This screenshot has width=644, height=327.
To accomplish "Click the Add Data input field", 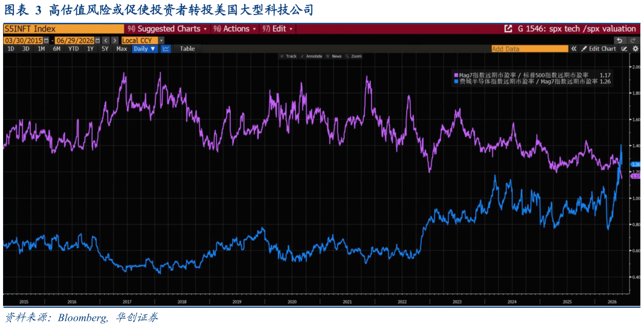I will coord(529,49).
